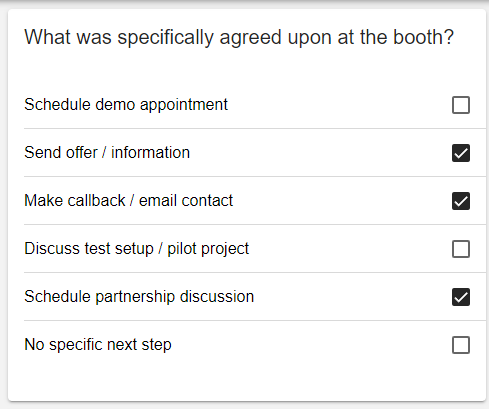Click the heading 'What was specifically agreed upon'
The height and width of the screenshot is (409, 489).
[179, 37]
